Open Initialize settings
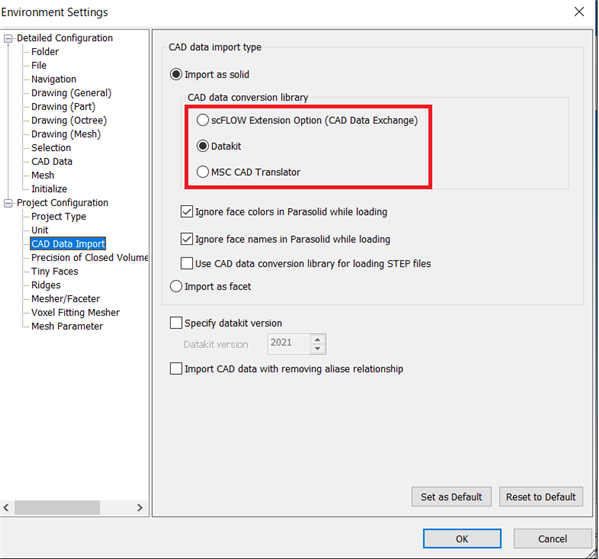 pyautogui.click(x=49, y=189)
